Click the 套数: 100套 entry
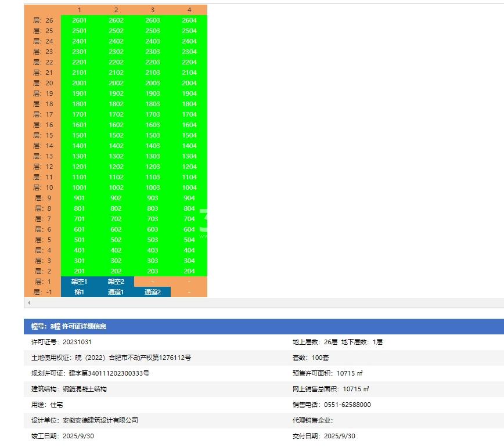This screenshot has width=504, height=447. tap(311, 358)
